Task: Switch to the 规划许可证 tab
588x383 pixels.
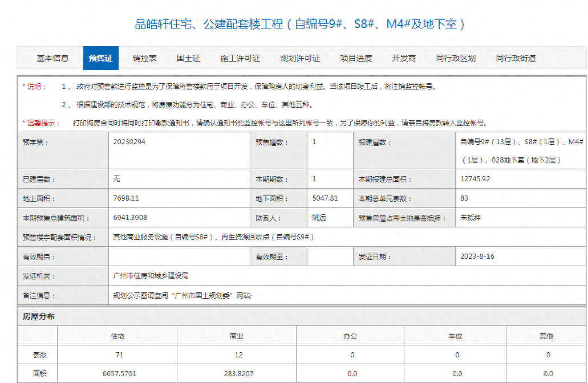Action: click(x=299, y=58)
